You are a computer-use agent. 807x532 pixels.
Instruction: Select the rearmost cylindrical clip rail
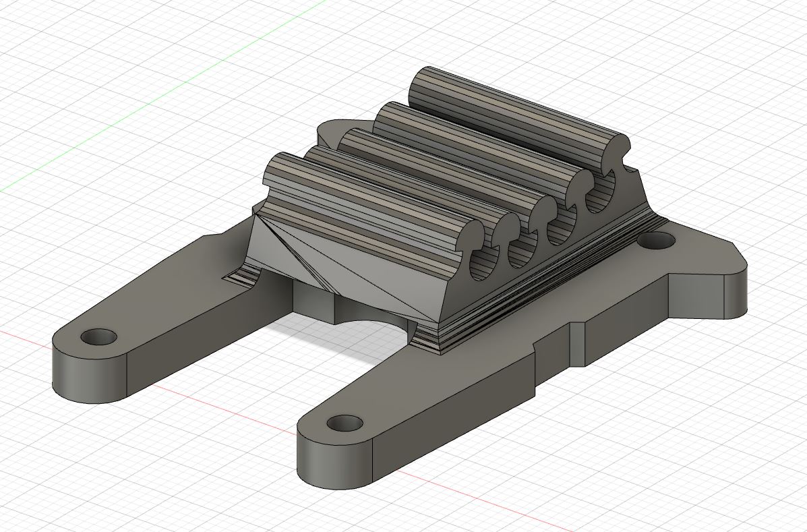[x=520, y=119]
